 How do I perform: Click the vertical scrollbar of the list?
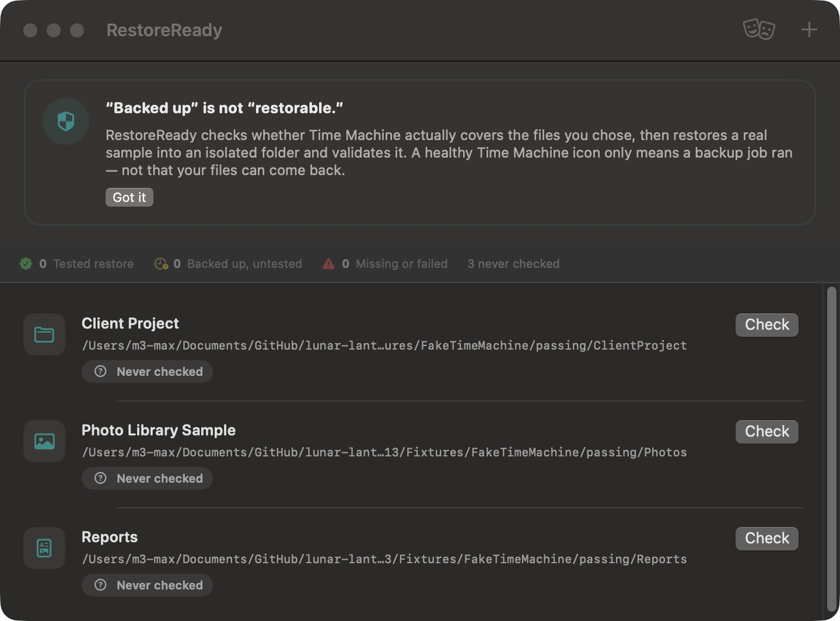tap(832, 449)
